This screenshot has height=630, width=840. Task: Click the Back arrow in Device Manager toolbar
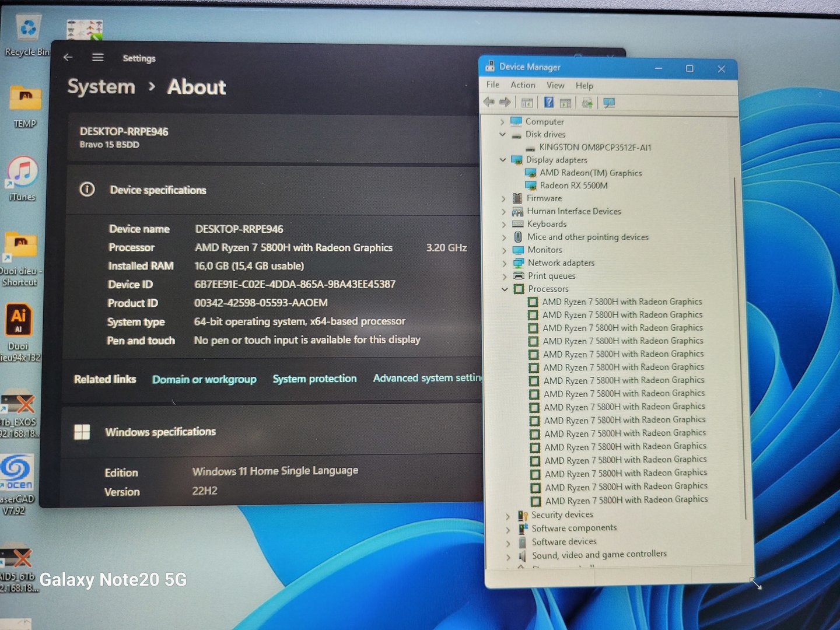coord(489,103)
